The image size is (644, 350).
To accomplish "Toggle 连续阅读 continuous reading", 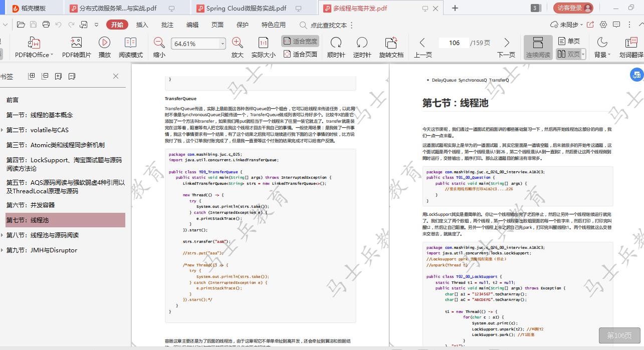I will (538, 47).
